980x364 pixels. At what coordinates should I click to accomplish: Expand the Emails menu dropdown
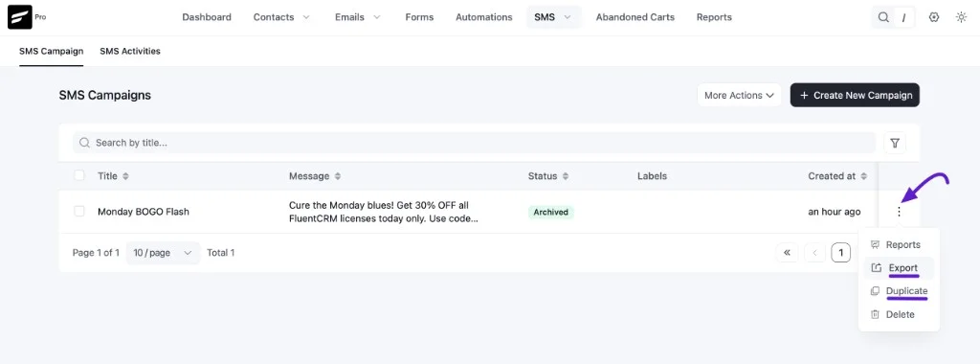377,17
